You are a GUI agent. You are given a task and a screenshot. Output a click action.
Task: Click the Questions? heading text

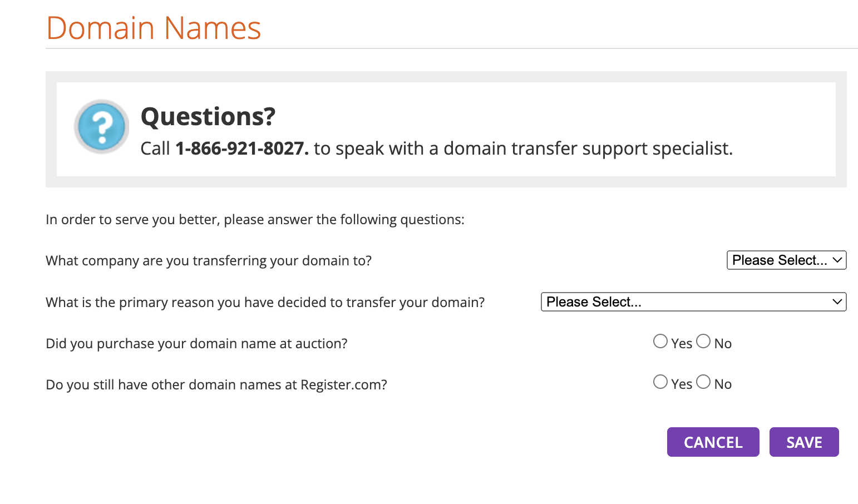208,116
